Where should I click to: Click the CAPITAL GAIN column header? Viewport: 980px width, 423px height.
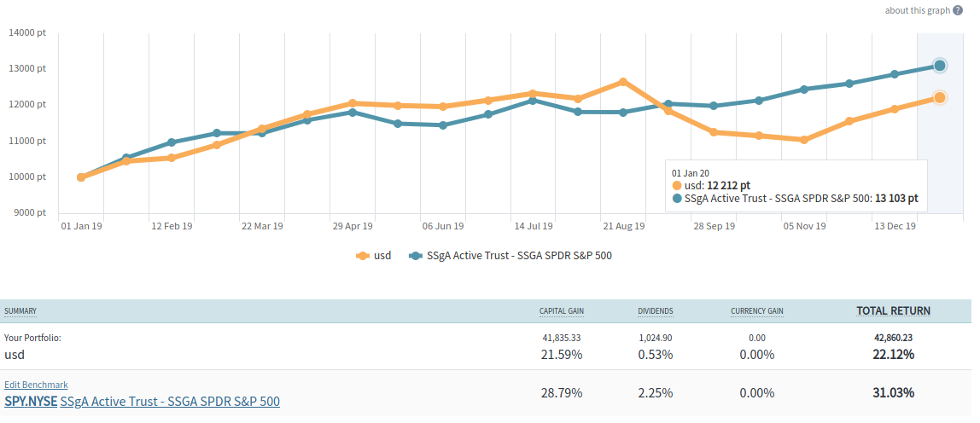562,311
